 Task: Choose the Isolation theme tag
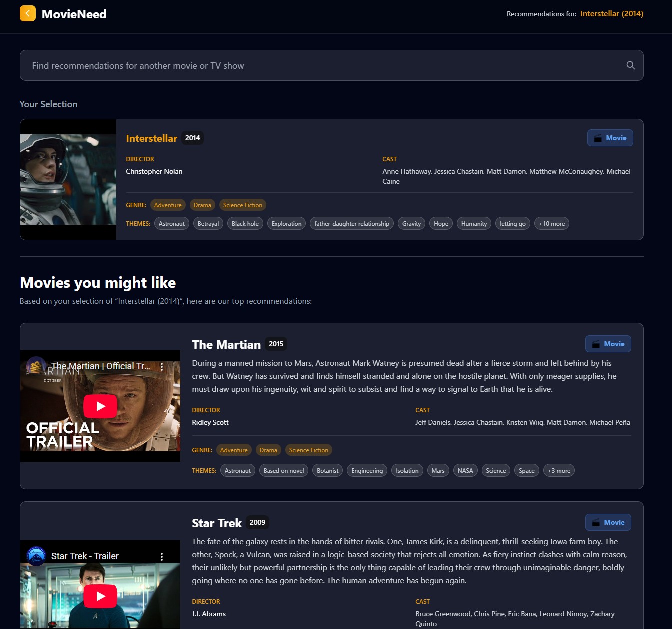click(407, 471)
